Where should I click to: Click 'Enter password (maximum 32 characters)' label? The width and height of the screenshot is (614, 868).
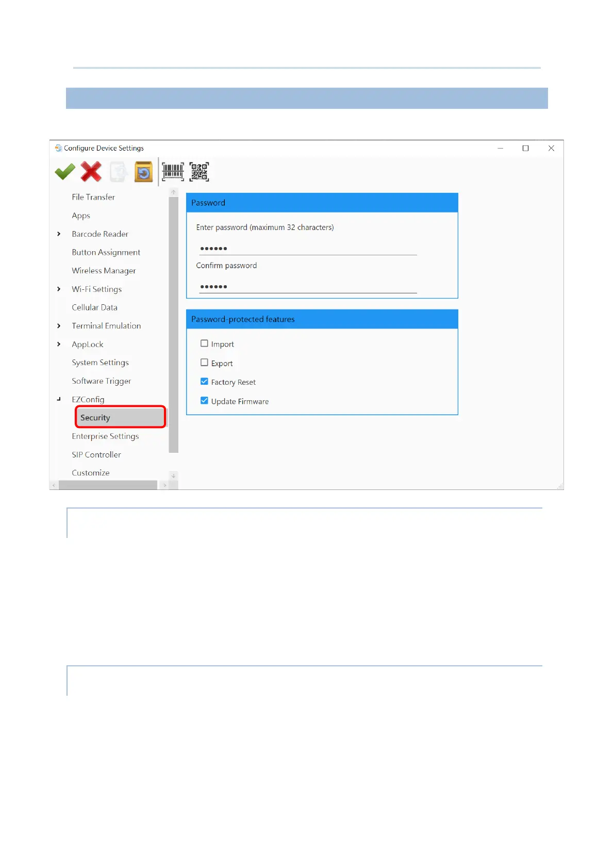tap(265, 227)
